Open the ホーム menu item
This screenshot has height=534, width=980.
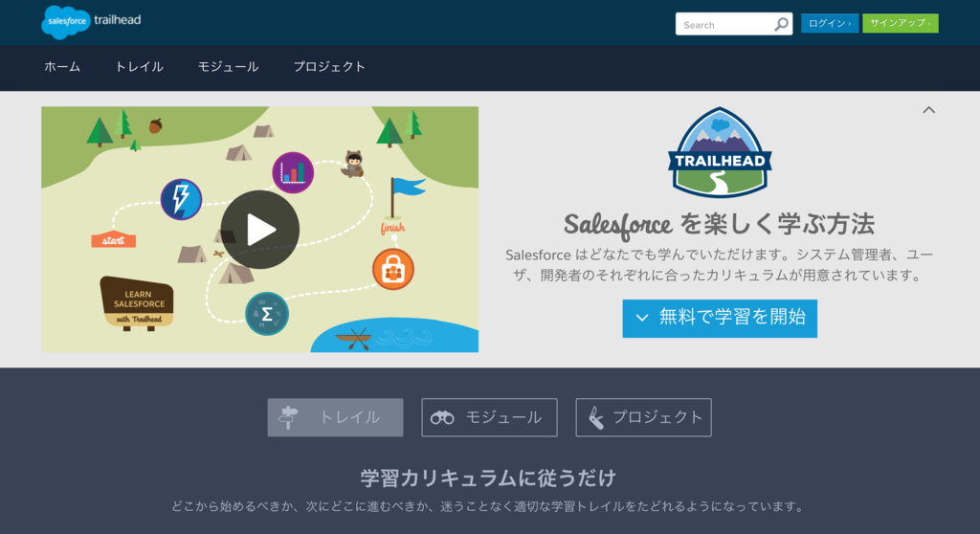tap(62, 67)
